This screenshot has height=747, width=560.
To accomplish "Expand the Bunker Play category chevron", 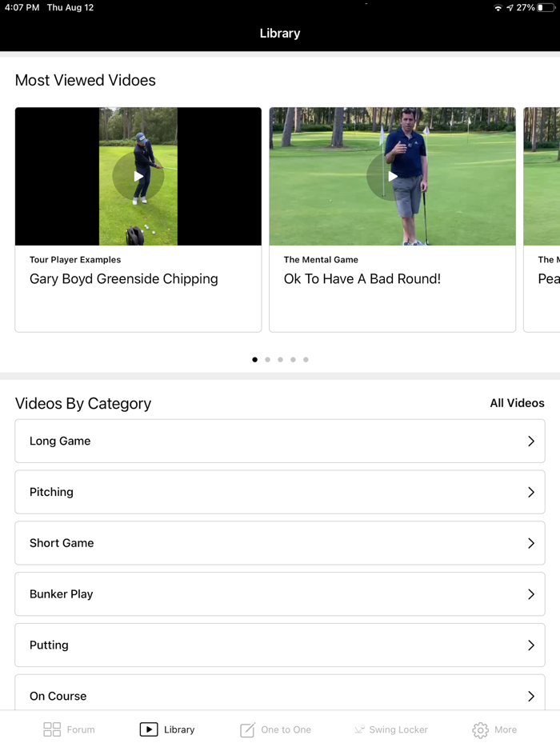I will point(530,594).
